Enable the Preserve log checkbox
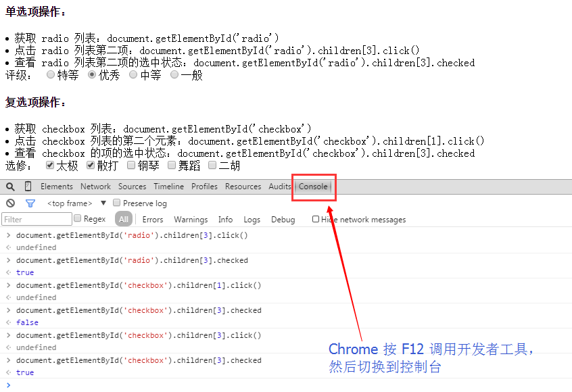The height and width of the screenshot is (392, 572). point(117,202)
